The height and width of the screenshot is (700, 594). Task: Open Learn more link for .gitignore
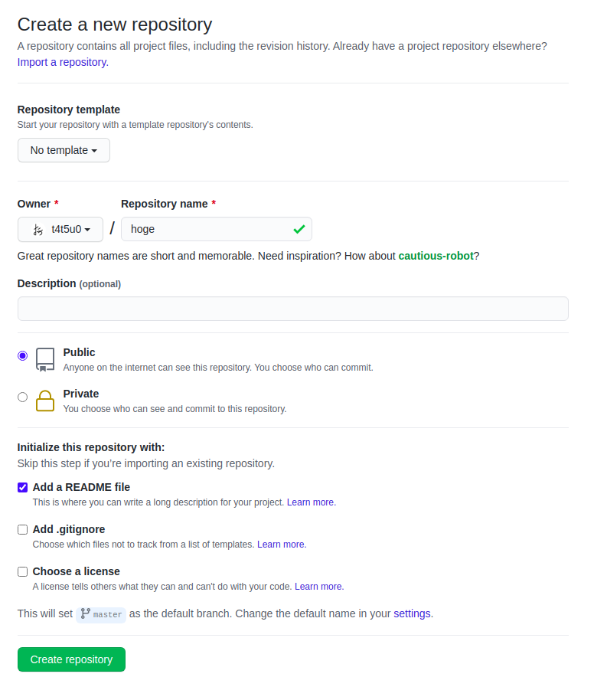[281, 545]
